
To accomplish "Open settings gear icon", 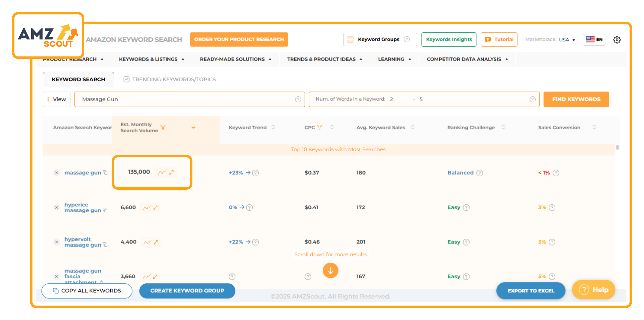I will pos(617,40).
